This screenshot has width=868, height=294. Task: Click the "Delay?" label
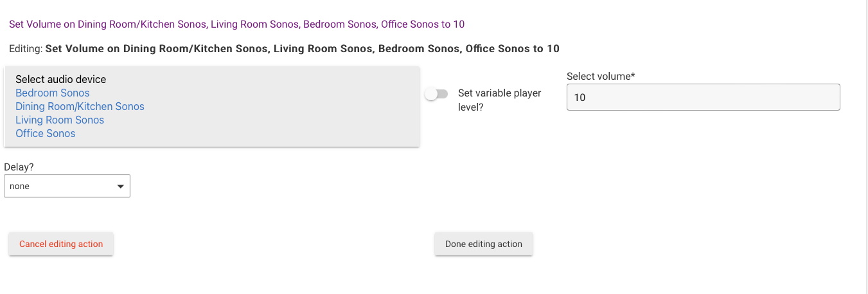point(19,167)
